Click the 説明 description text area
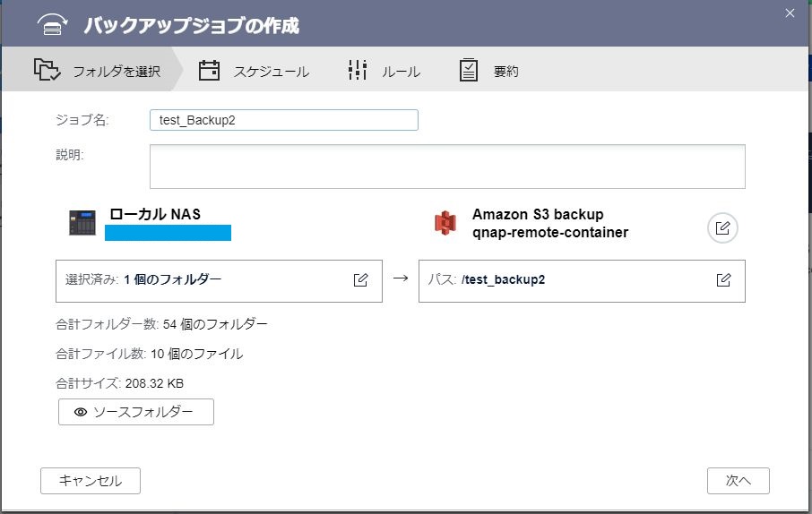 point(447,167)
